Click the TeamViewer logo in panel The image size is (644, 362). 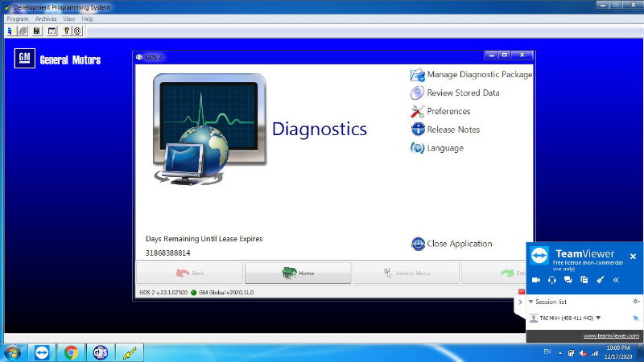539,256
